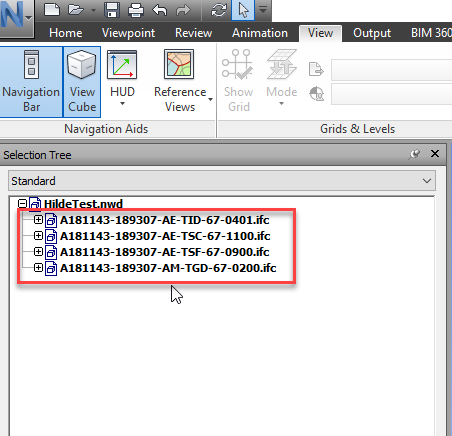Undo the last action
The image size is (452, 436).
coord(160,10)
